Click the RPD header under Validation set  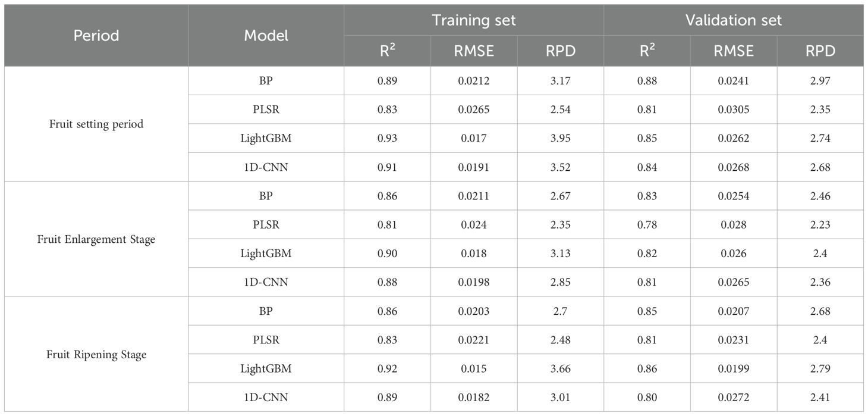[820, 51]
